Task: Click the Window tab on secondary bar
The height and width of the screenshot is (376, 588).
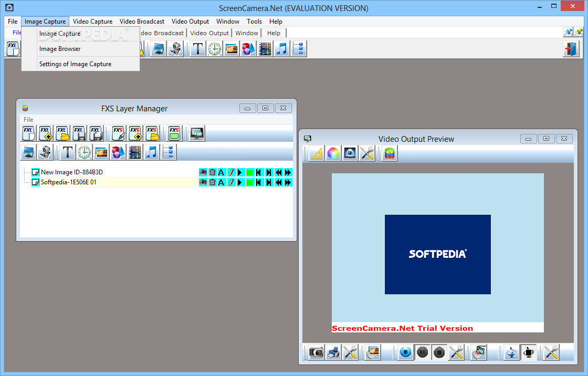Action: [x=247, y=33]
